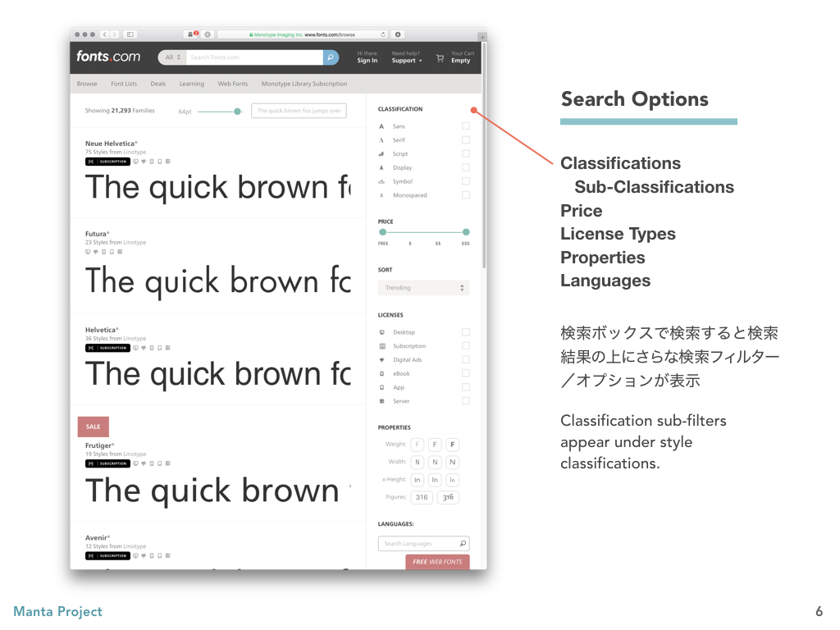Click the Languages search magnifier icon
The height and width of the screenshot is (630, 840).
click(463, 543)
